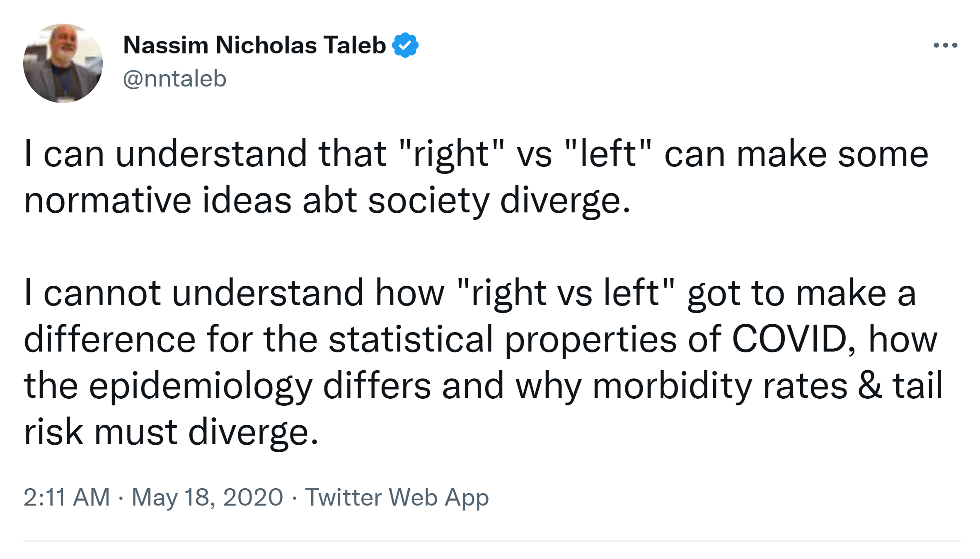The width and height of the screenshot is (980, 559).
Task: Click the phrase "statistical properties" in the tweet
Action: pyautogui.click(x=502, y=339)
